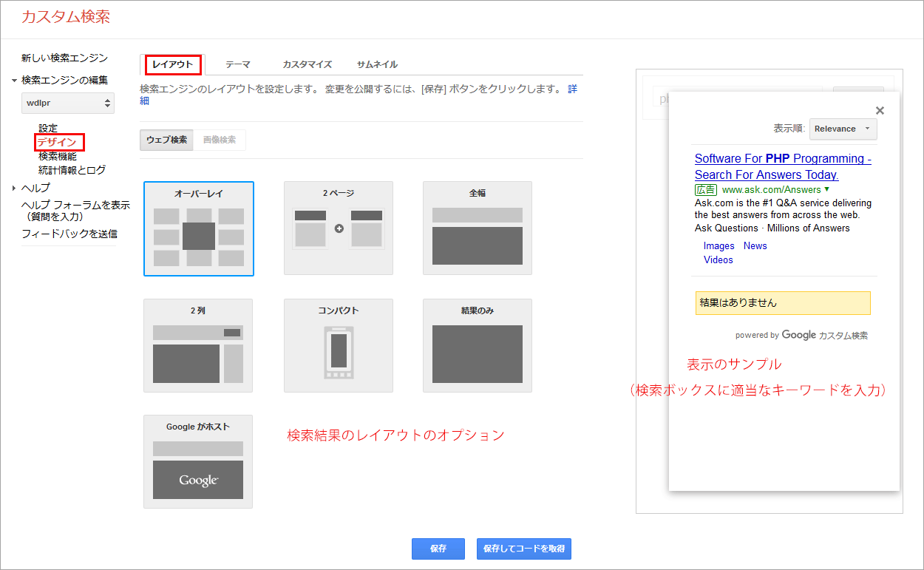Switch to the テーマ tab

click(238, 64)
